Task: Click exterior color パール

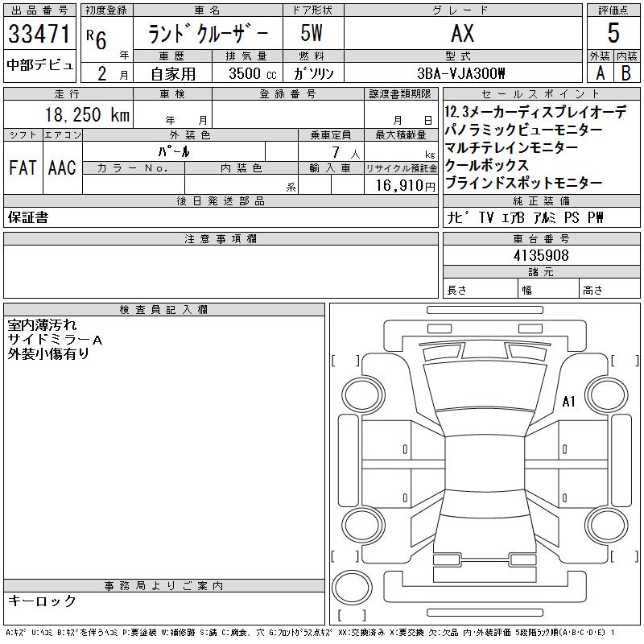Action: [x=174, y=151]
